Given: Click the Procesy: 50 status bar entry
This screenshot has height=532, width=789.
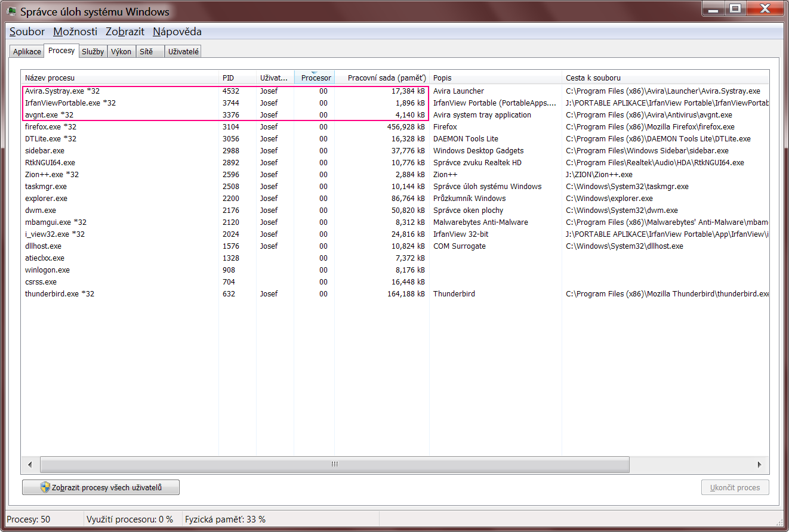Looking at the screenshot, I should click(29, 519).
